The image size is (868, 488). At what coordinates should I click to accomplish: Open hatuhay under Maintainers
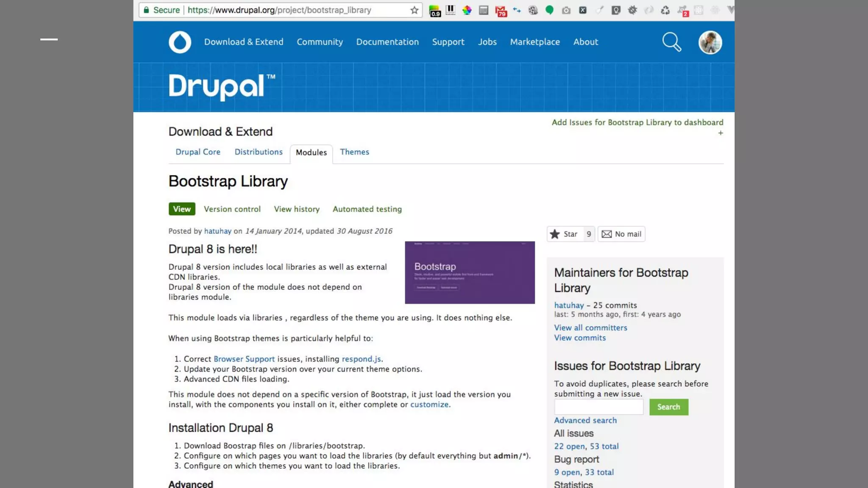coord(569,305)
